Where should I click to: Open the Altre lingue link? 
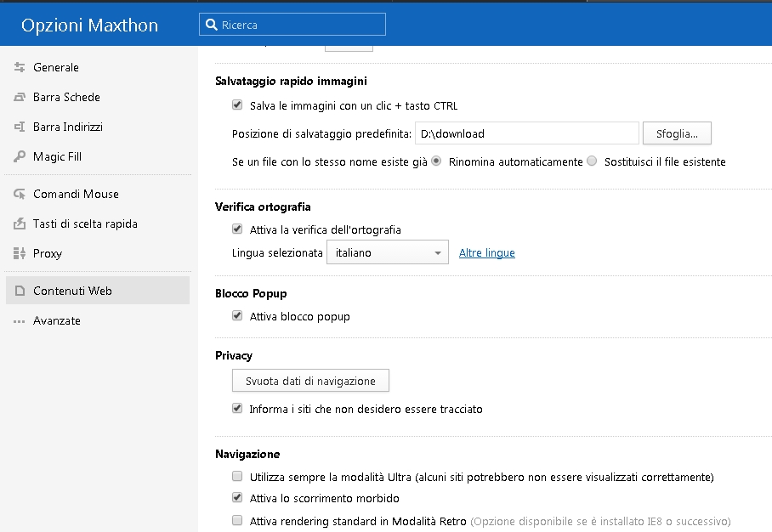click(487, 252)
